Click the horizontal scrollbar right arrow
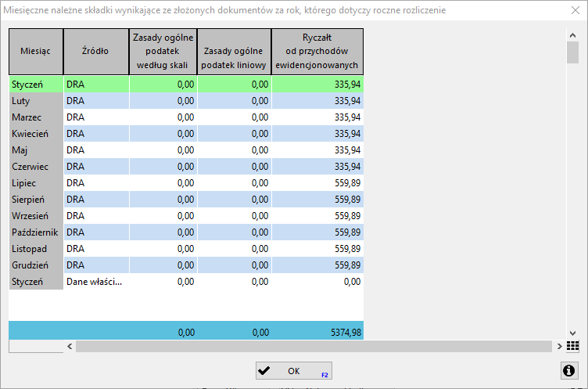The height and width of the screenshot is (389, 588). 560,346
